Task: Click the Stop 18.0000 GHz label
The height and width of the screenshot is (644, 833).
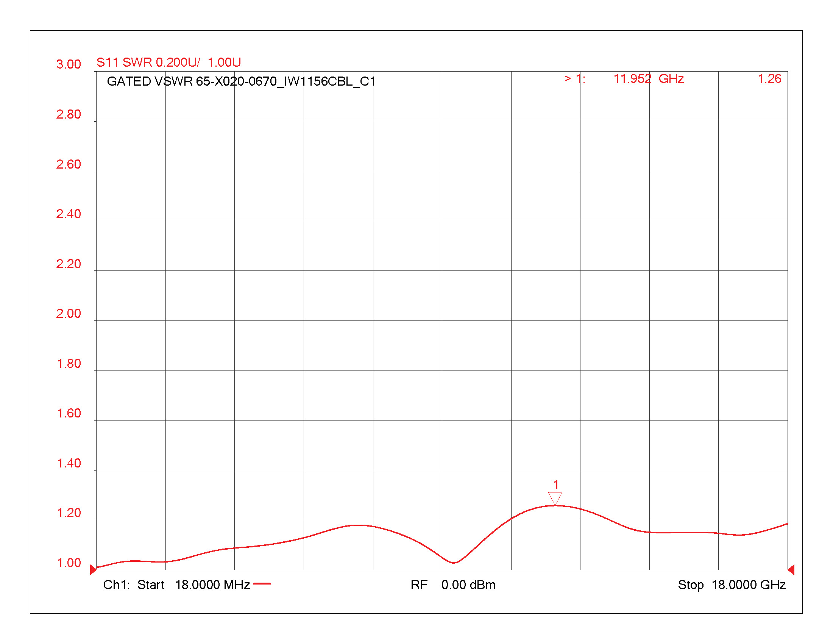Action: coord(732,585)
